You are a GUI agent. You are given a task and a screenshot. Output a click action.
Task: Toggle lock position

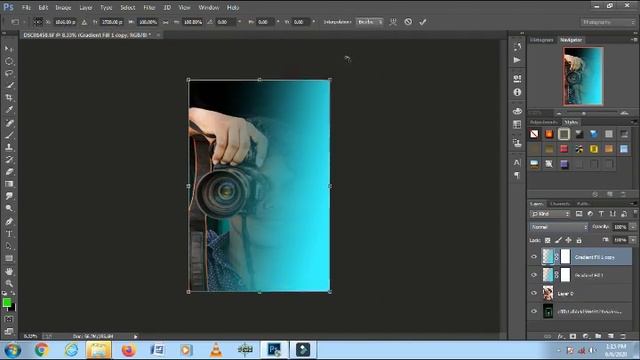568,240
